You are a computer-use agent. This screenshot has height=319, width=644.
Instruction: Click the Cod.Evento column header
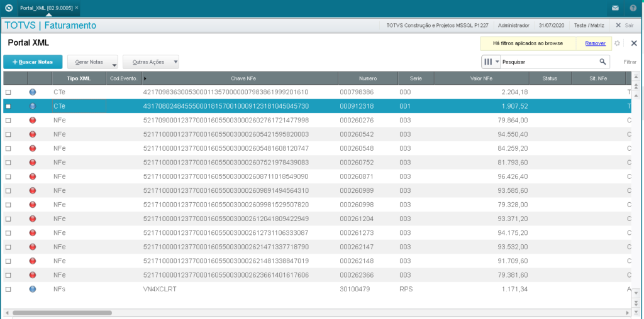(124, 78)
